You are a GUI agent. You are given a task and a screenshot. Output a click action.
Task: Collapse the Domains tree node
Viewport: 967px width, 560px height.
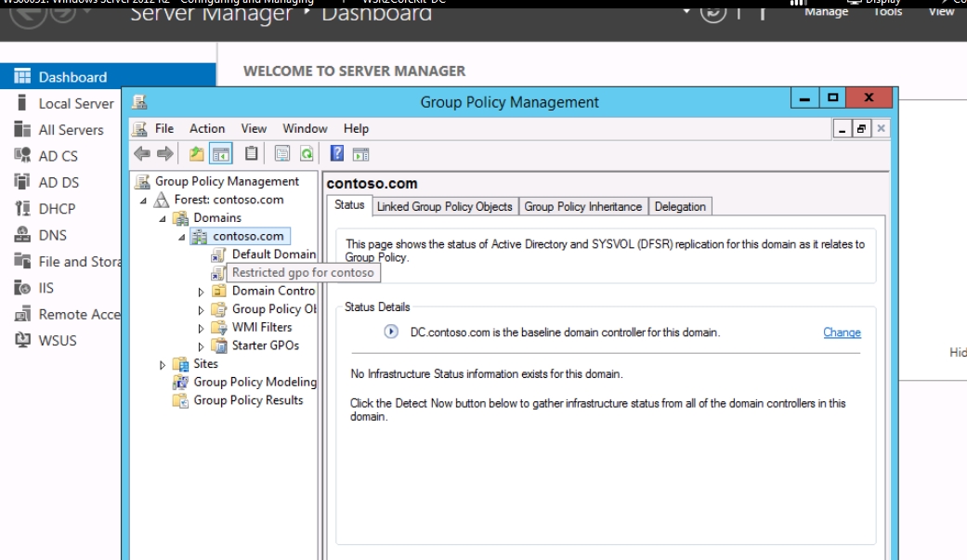(x=163, y=219)
